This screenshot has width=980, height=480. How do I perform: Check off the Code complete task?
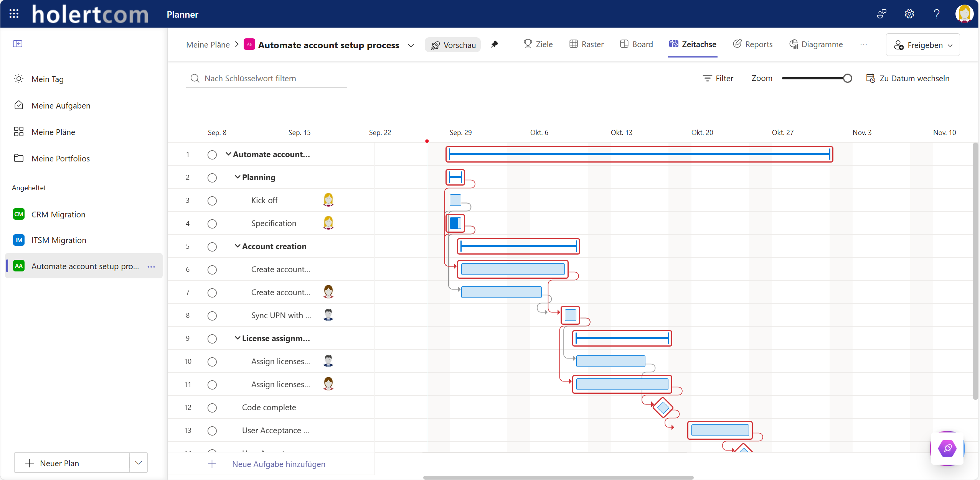coord(212,408)
